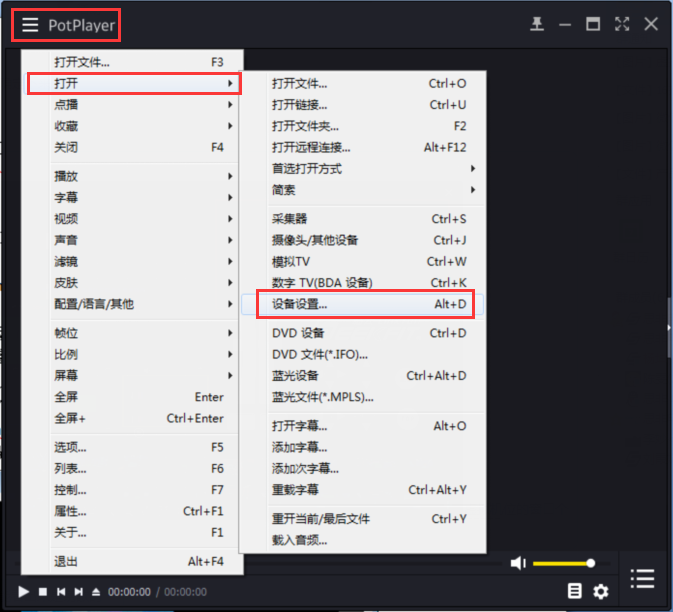The width and height of the screenshot is (673, 612).
Task: Pin the window always on top
Action: (537, 24)
